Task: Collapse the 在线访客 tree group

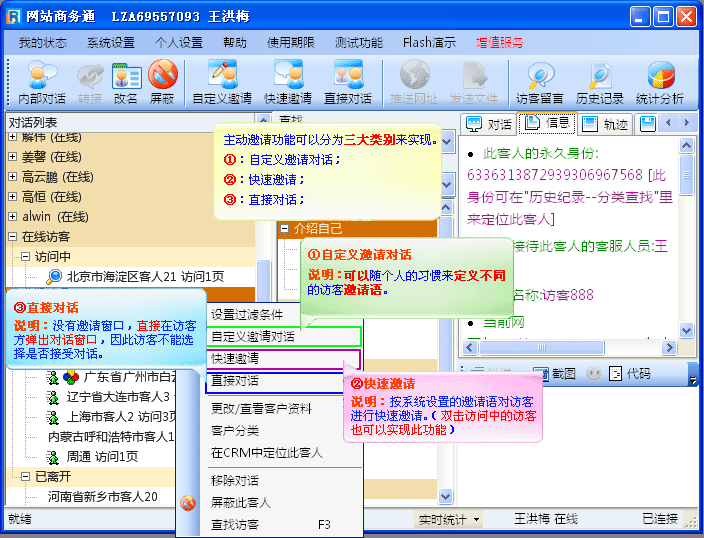Action: [12, 237]
